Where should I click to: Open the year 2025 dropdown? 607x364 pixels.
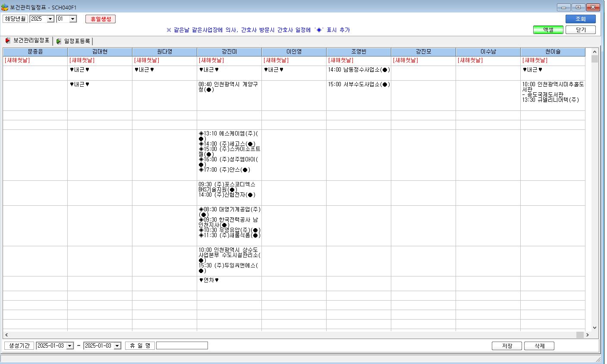tap(50, 19)
